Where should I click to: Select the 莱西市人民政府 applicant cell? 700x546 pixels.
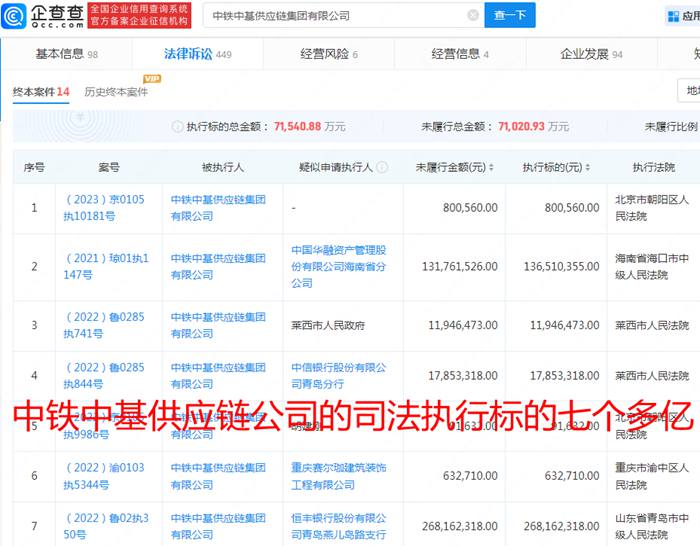328,325
